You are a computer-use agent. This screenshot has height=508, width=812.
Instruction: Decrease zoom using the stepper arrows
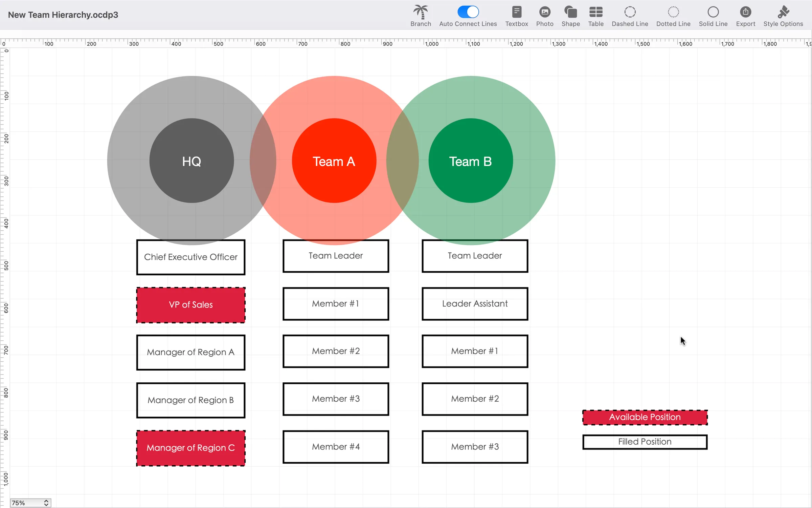[46, 505]
